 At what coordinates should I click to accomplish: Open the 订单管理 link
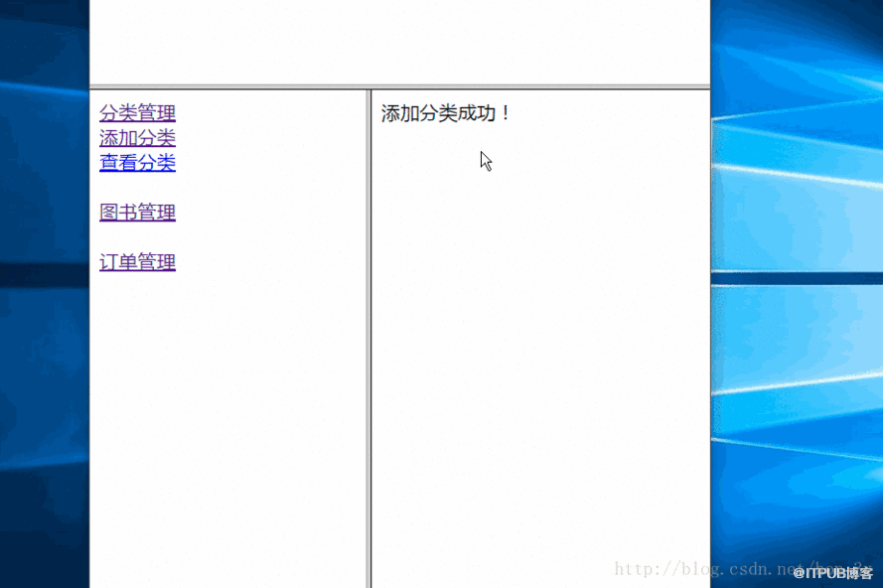137,262
